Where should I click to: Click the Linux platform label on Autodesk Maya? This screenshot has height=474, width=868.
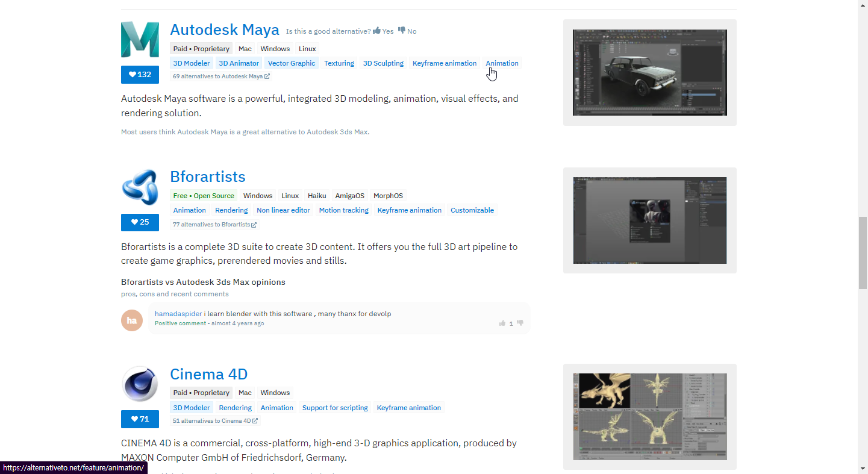tap(307, 49)
